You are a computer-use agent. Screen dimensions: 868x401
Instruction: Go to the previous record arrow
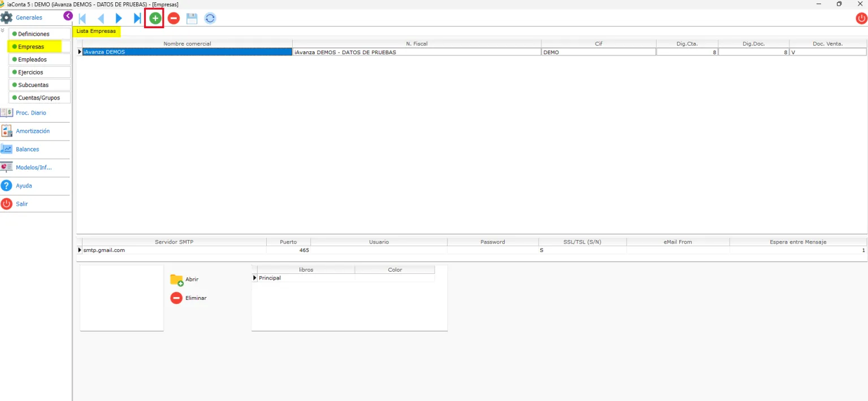[101, 19]
